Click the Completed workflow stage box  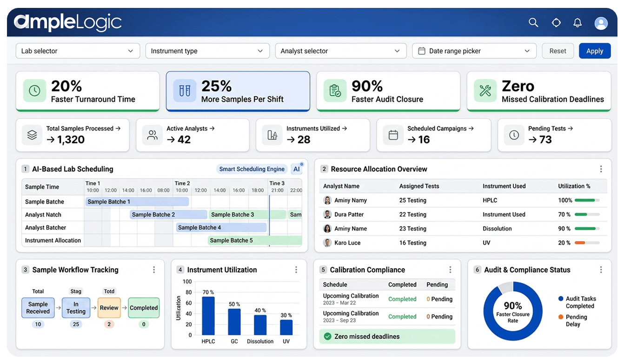[x=144, y=308]
